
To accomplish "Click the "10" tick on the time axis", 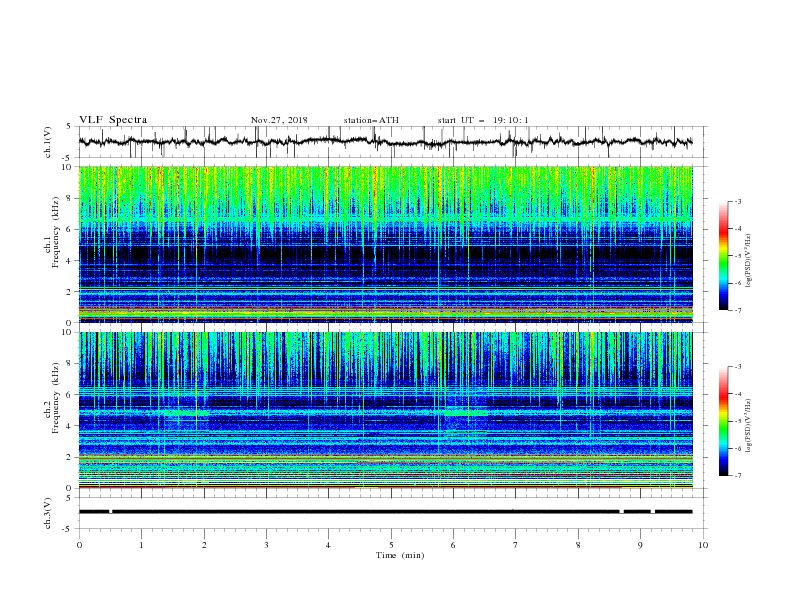I will (x=703, y=545).
